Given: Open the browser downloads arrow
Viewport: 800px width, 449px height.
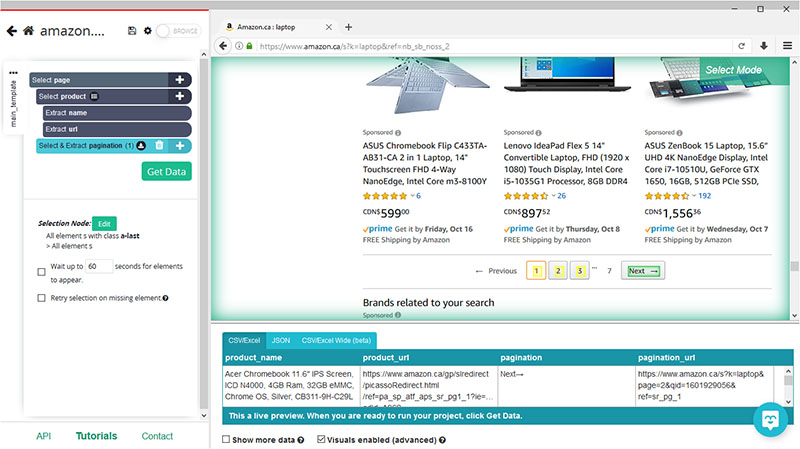Looking at the screenshot, I should (764, 46).
